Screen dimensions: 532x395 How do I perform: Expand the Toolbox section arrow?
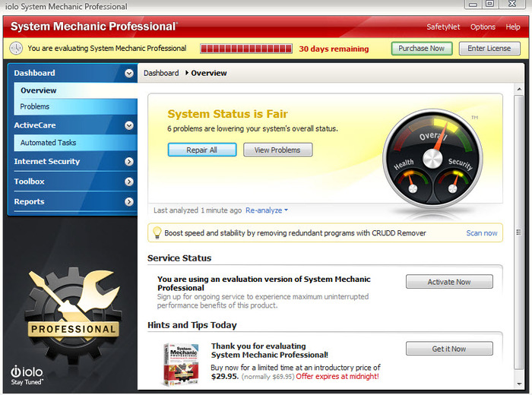pyautogui.click(x=129, y=182)
